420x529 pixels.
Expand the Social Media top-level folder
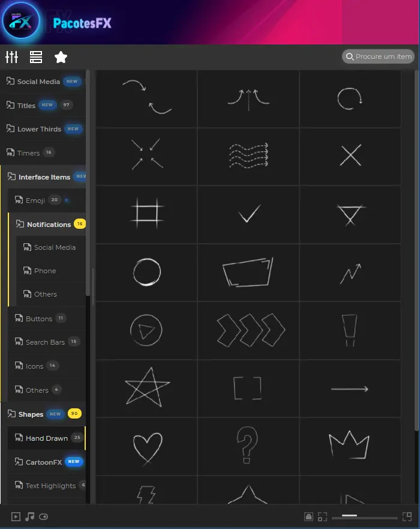pyautogui.click(x=38, y=82)
